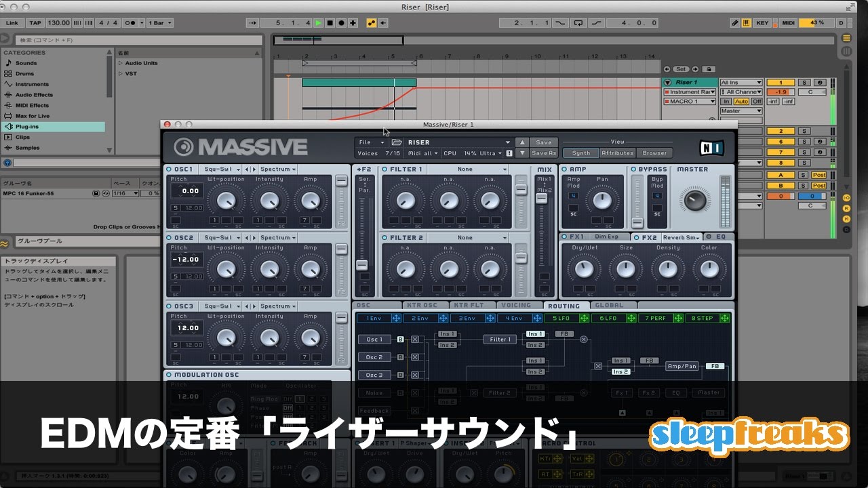Toggle FILTER 2 power indicator

[384, 238]
